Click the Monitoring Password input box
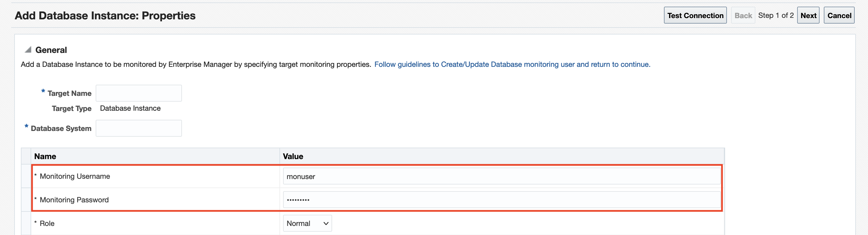This screenshot has height=235, width=868. coord(501,200)
